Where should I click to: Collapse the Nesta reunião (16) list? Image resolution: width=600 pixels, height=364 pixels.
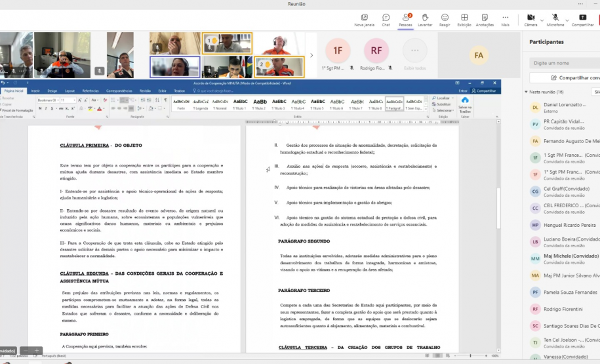pyautogui.click(x=526, y=92)
